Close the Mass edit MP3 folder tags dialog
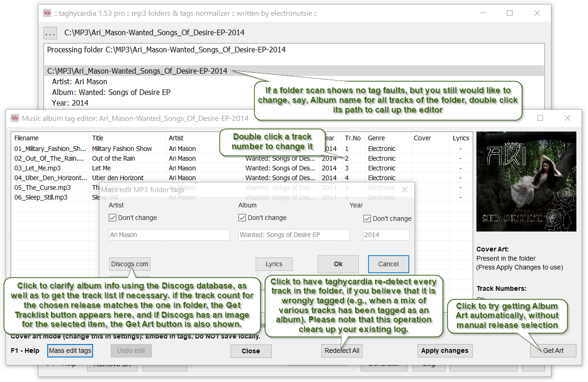The image size is (588, 382). (404, 189)
